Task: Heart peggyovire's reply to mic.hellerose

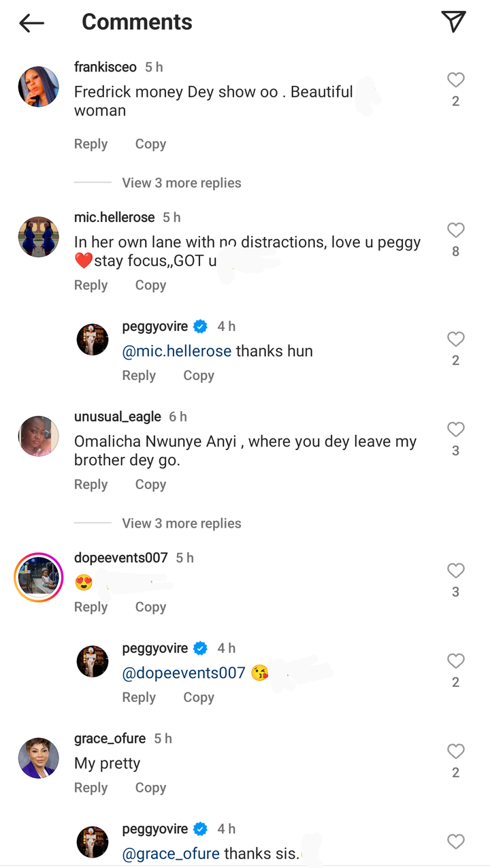Action: click(x=455, y=339)
